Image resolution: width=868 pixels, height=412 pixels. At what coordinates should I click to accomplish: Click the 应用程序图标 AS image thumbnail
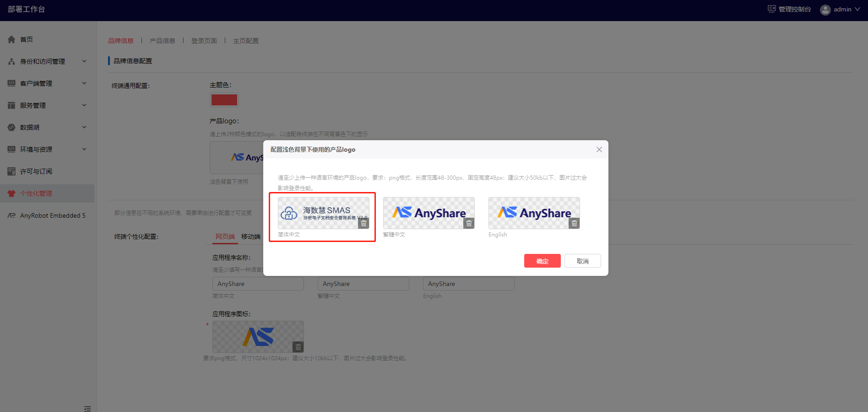(258, 337)
